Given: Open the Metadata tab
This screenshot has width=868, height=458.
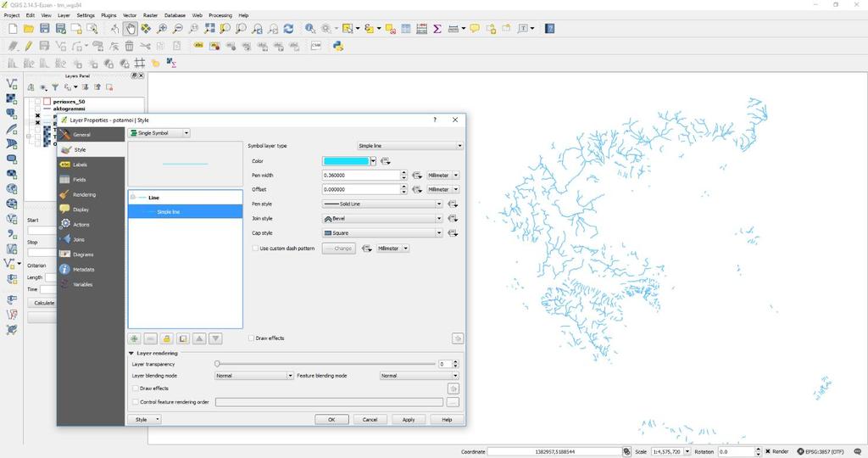Looking at the screenshot, I should (x=91, y=269).
